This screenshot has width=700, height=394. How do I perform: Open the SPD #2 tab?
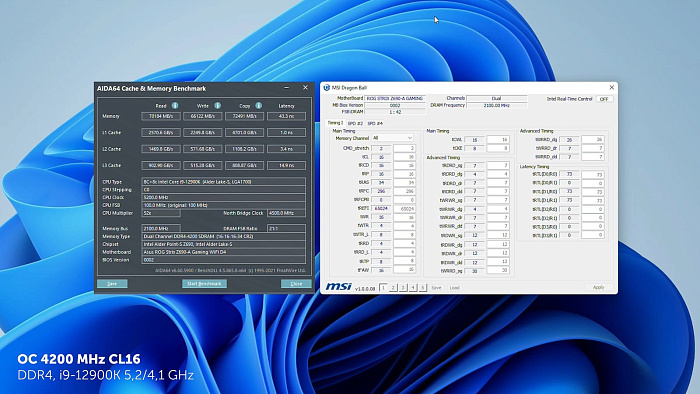coord(355,123)
